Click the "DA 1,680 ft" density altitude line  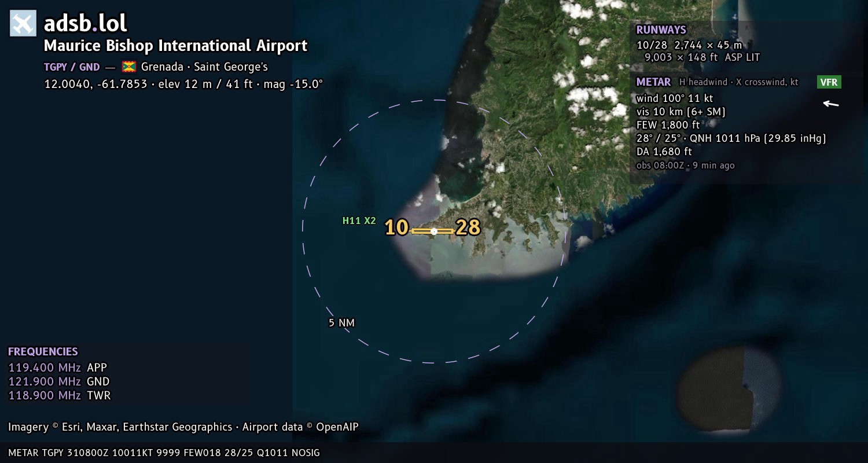(664, 152)
